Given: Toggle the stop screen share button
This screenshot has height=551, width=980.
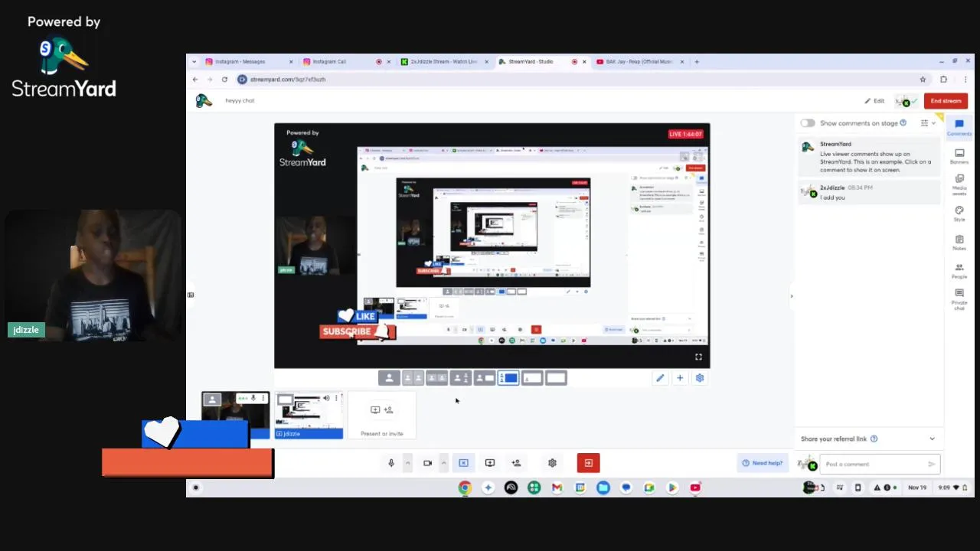Looking at the screenshot, I should [x=463, y=463].
